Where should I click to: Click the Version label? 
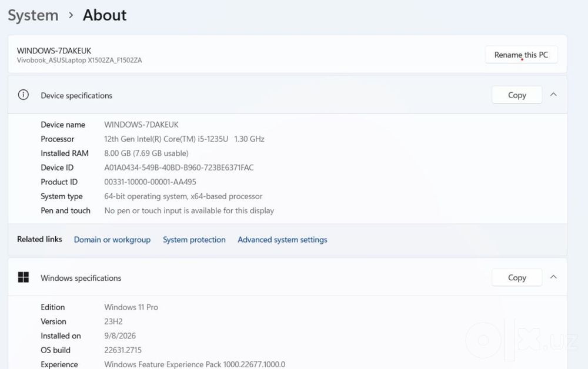point(54,321)
